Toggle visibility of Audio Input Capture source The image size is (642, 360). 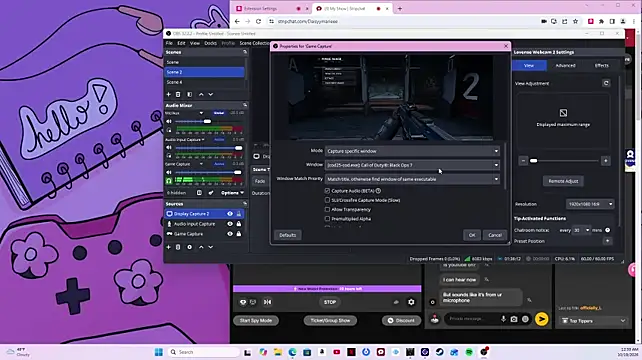(x=230, y=224)
